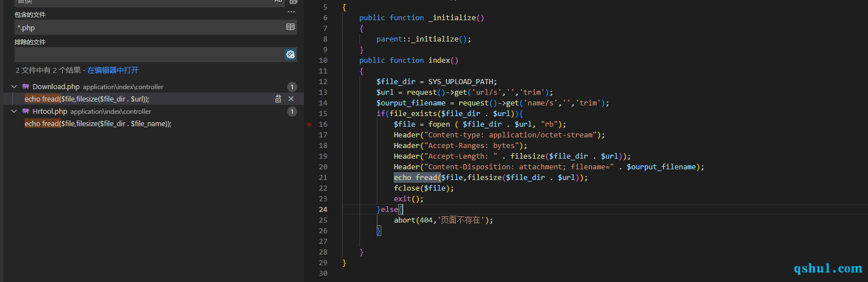Dismiss the $url fread search result
Screen dimensions: 868x282
coord(291,99)
